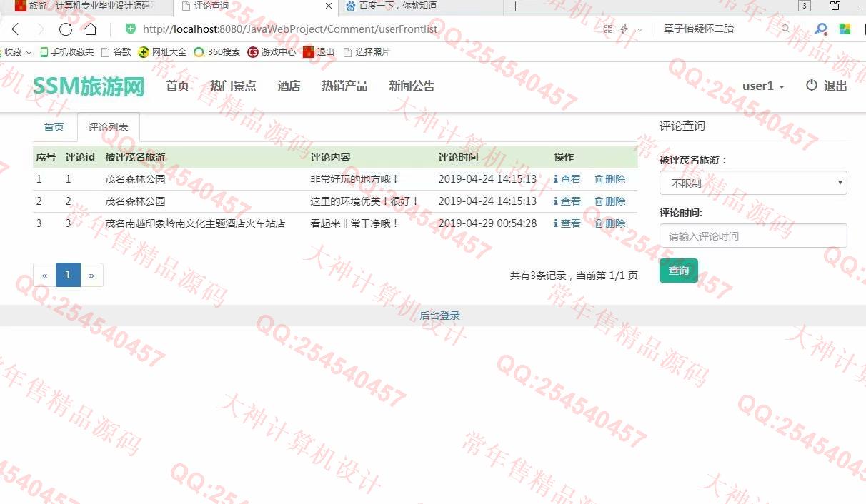Click the power icon 退出 logout

826,86
